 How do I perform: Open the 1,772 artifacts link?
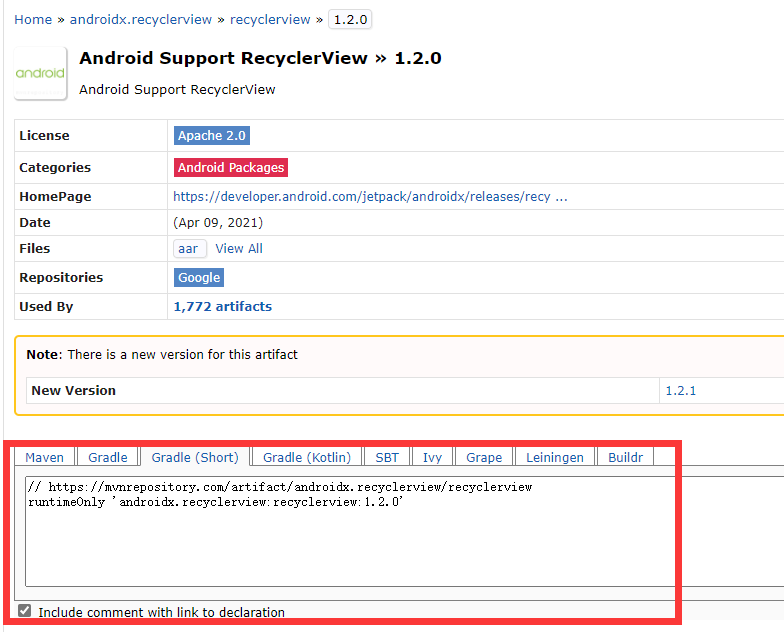pos(222,306)
